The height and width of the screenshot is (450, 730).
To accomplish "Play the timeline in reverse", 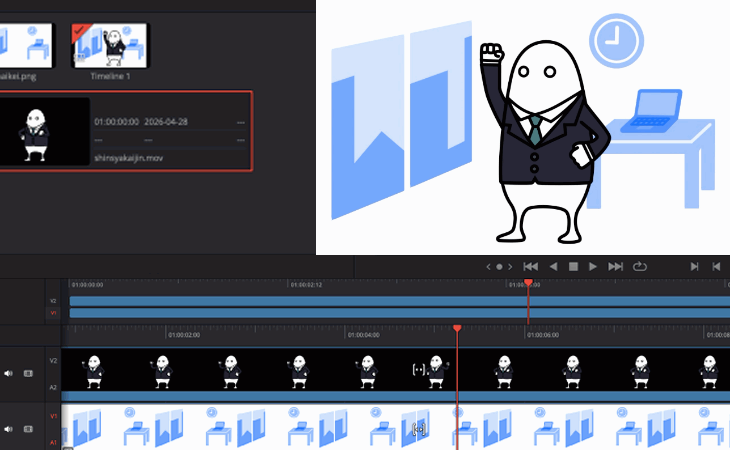I will [x=553, y=267].
